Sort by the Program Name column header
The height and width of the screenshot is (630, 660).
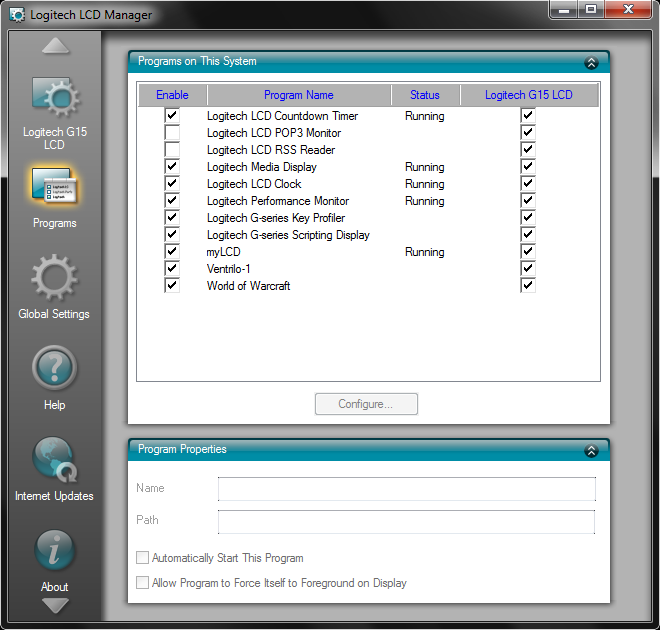point(299,95)
